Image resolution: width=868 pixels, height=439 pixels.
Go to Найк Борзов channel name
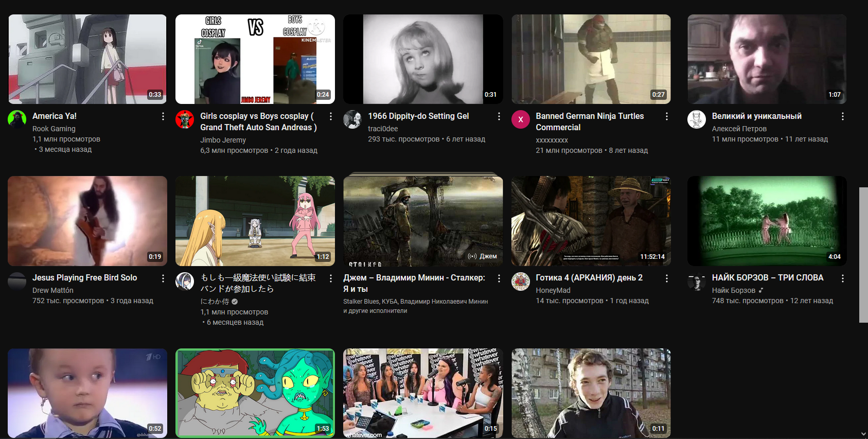pyautogui.click(x=734, y=290)
